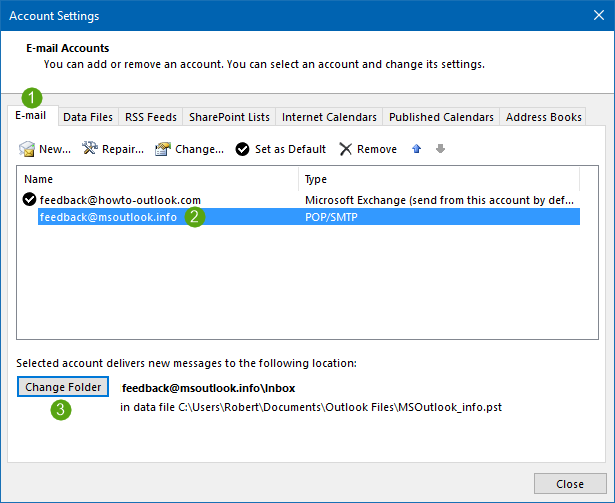Close the Account Settings window
Screen dimensions: 615x503
[599, 15]
